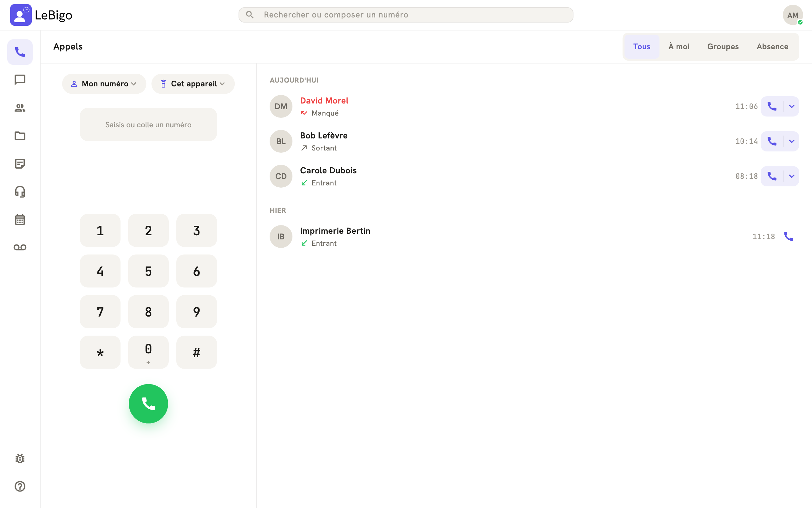Viewport: 812px width, 508px height.
Task: Start call with green dial button
Action: point(148,404)
